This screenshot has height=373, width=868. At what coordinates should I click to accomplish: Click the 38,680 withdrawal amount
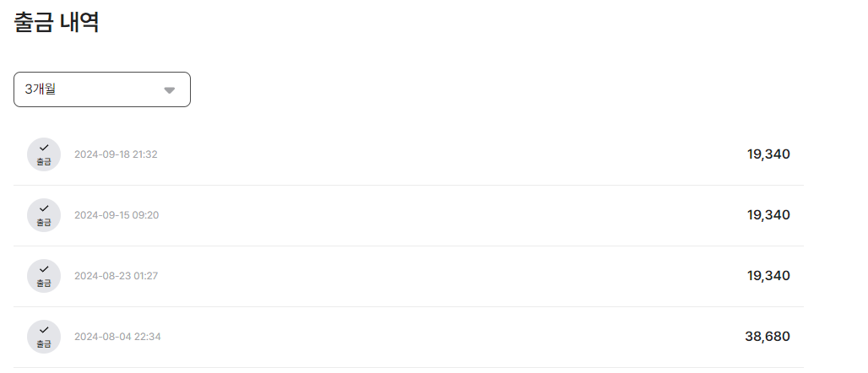click(768, 336)
